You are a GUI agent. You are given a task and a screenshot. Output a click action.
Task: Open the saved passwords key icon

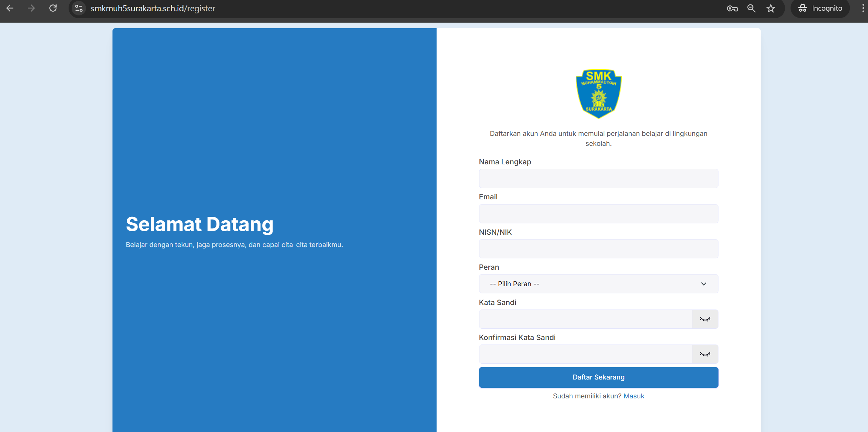[x=732, y=8]
